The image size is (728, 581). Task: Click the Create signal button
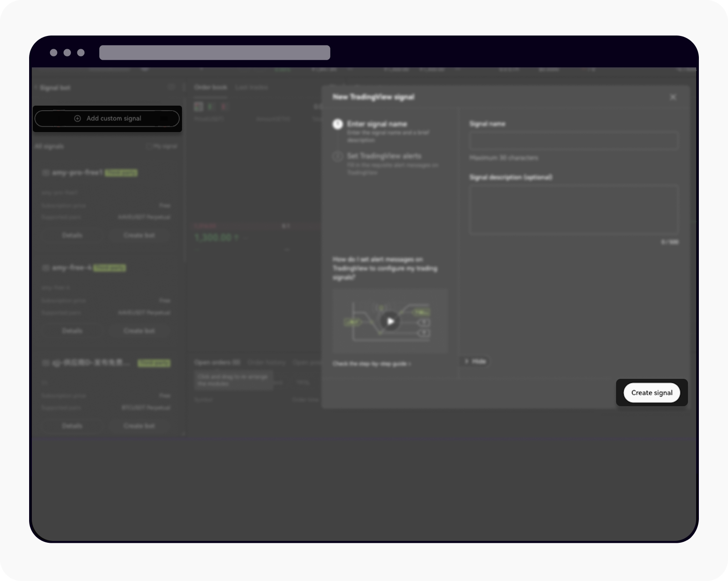coord(652,392)
